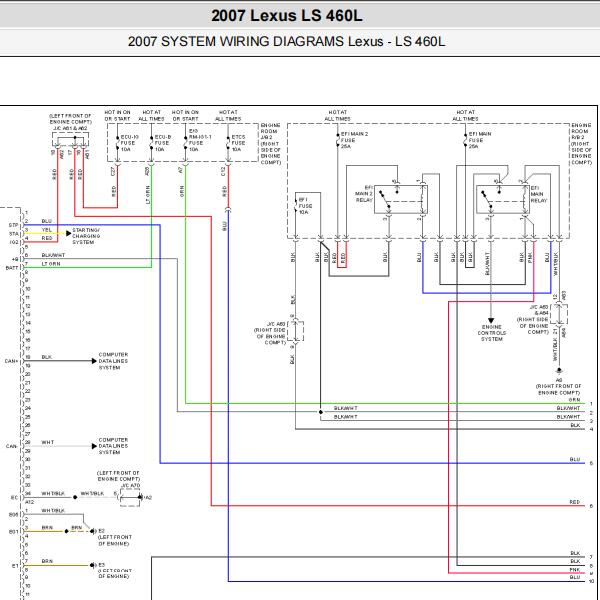Select the "IG2" pin label

point(14,242)
